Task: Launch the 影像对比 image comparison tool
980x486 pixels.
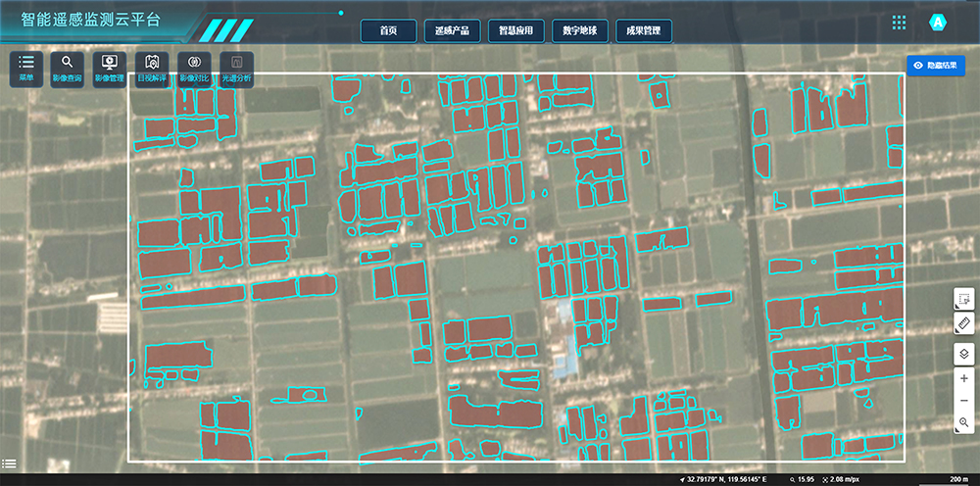Action: coord(194,68)
